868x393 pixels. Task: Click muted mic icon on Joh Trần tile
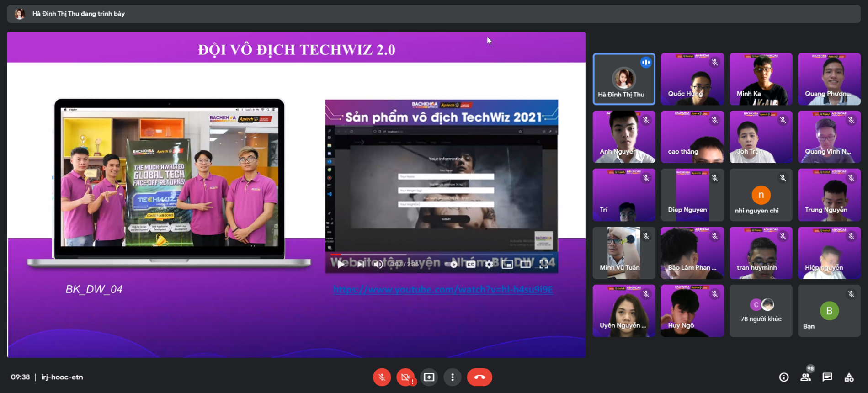[x=783, y=120]
